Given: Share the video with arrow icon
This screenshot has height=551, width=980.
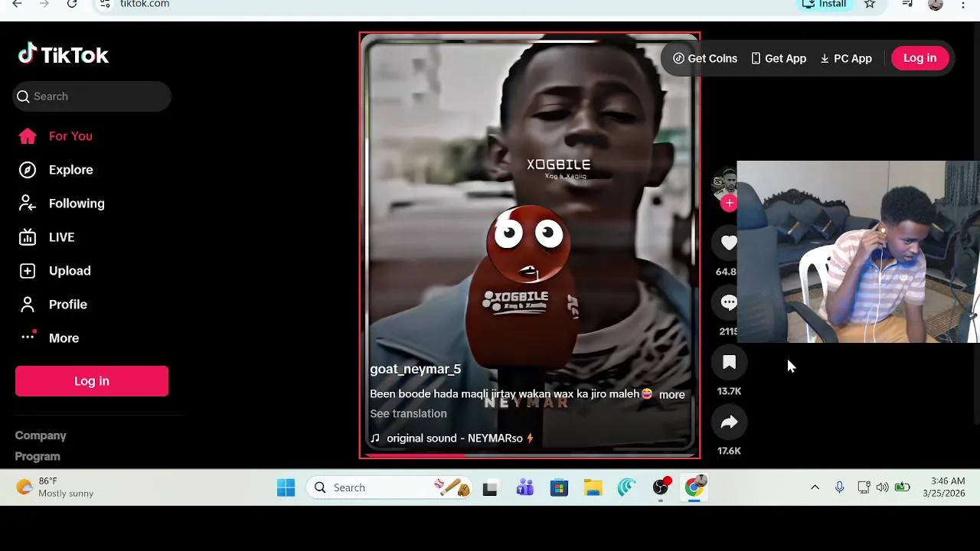Looking at the screenshot, I should pyautogui.click(x=729, y=422).
